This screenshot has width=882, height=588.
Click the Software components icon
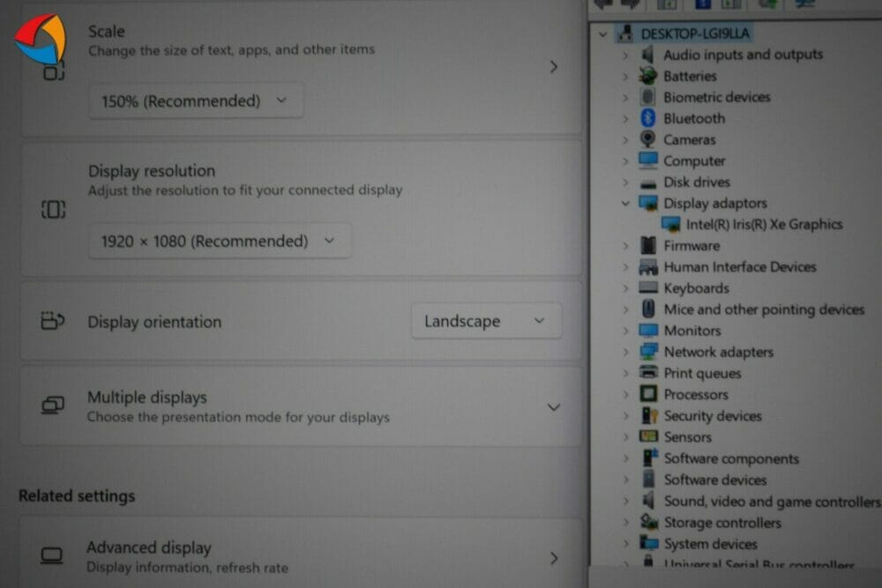point(650,458)
